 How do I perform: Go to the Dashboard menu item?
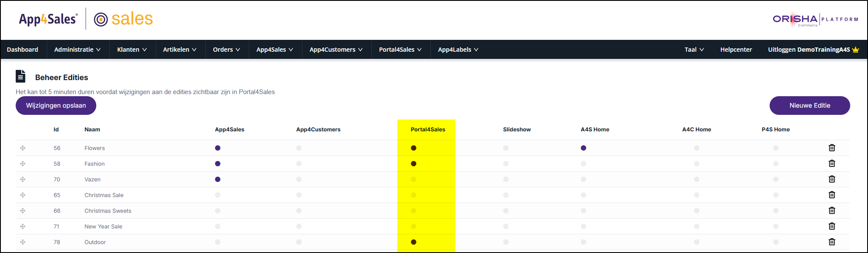[x=22, y=50]
